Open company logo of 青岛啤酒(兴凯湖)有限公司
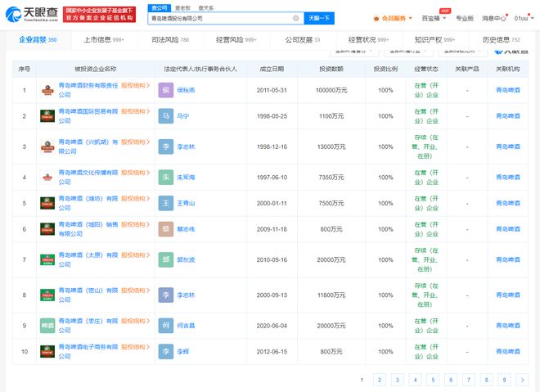The height and width of the screenshot is (392, 540). click(47, 146)
